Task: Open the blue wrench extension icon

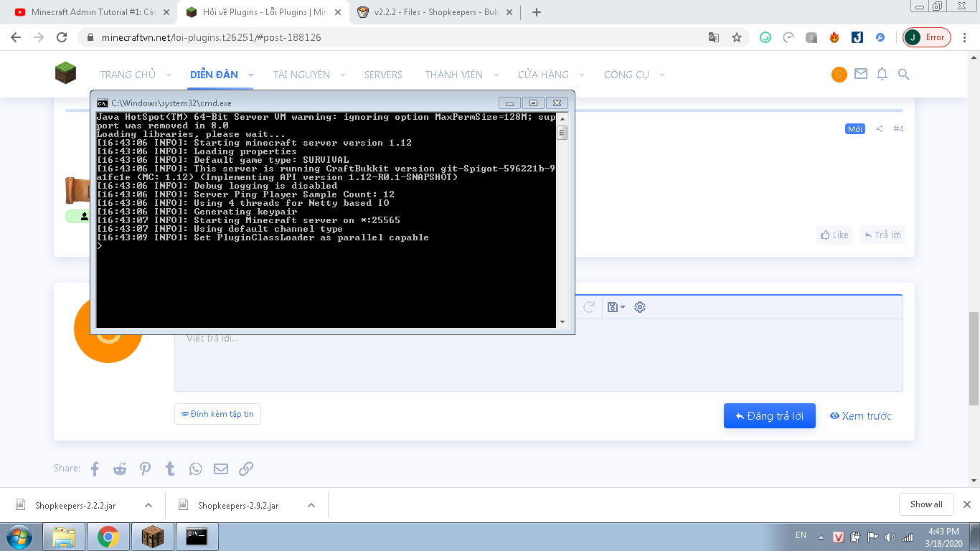Action: point(880,37)
